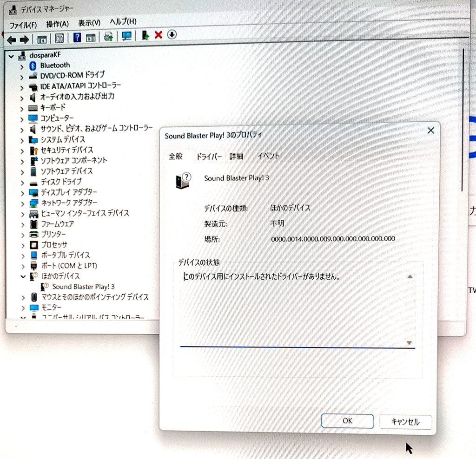
Task: Click OK in the properties dialog
Action: [x=347, y=421]
